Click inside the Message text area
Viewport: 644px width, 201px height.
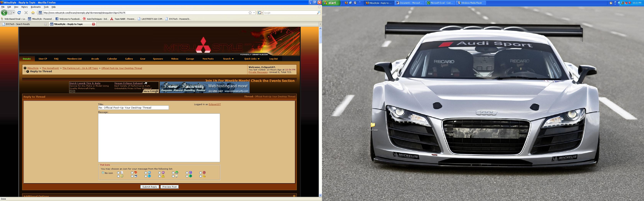point(159,138)
